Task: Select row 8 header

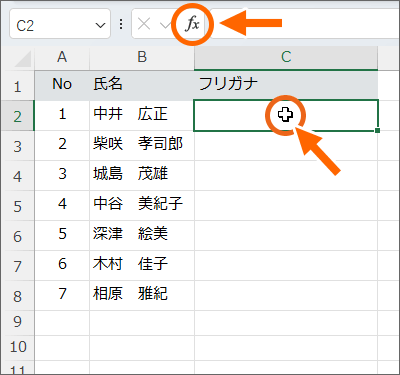Action: pyautogui.click(x=17, y=296)
